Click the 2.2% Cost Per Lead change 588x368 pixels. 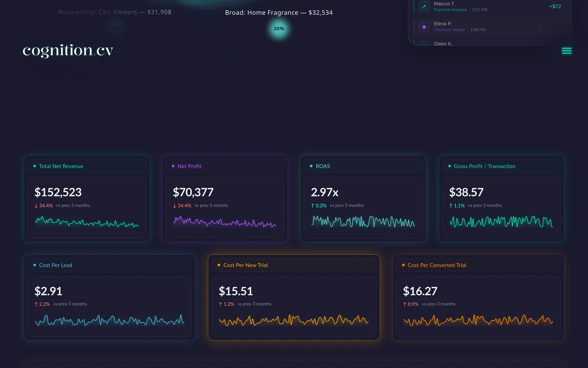pyautogui.click(x=42, y=304)
